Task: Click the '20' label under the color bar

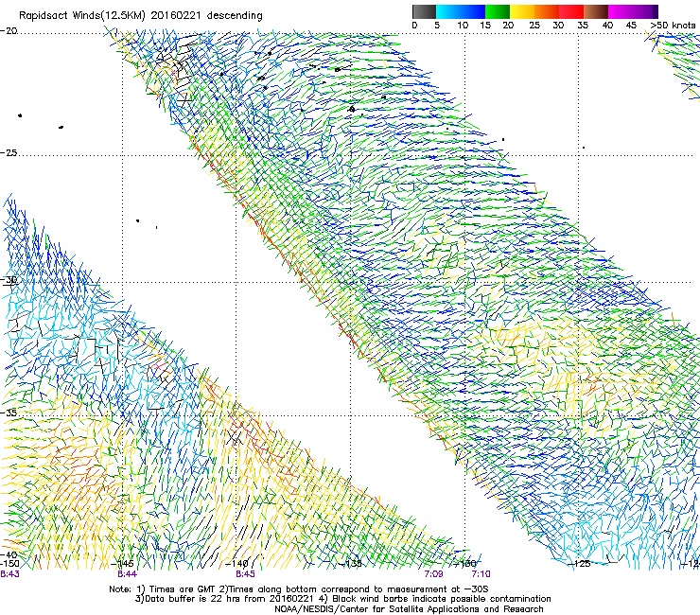Action: 508,26
